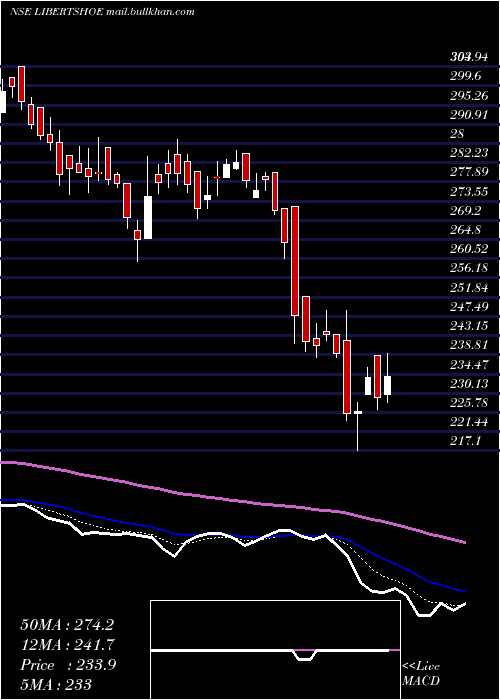Select the 221.44 price axis label
The height and width of the screenshot is (700, 500).
coord(469,422)
